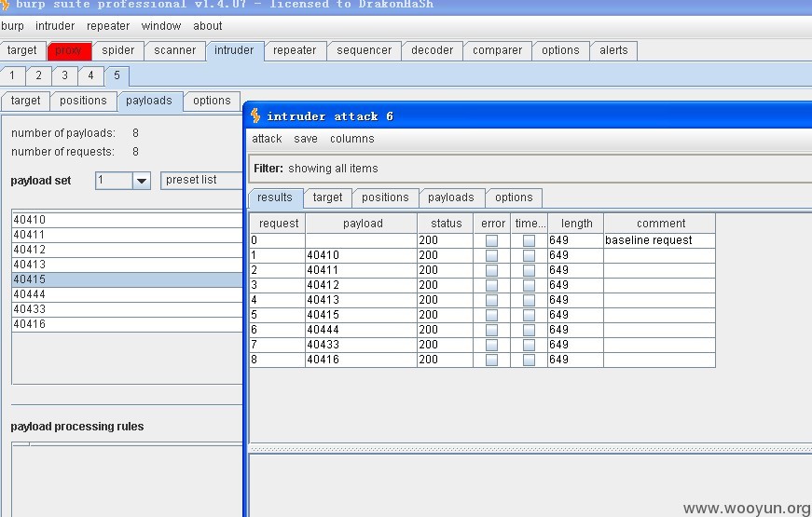812x517 pixels.
Task: Select the baseline request comment cell
Action: point(660,240)
